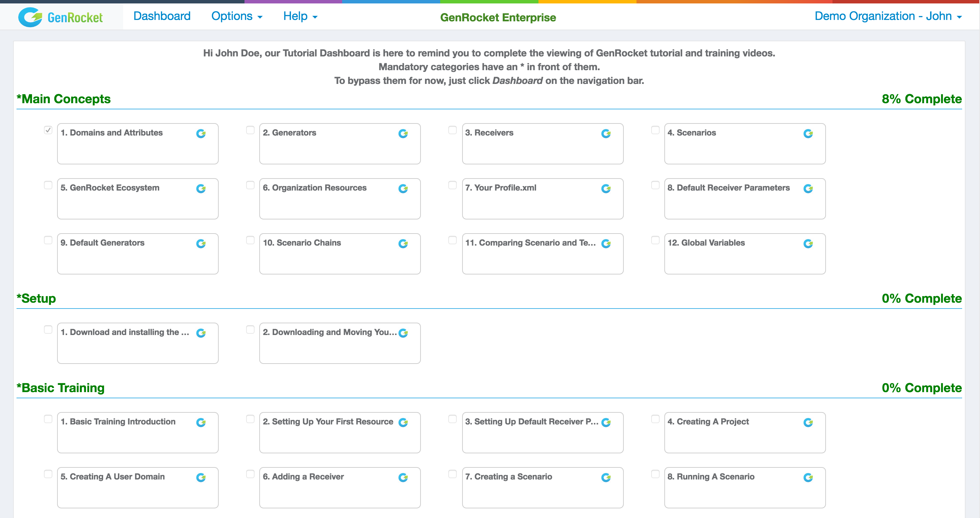
Task: Open the Scenario Chains tutorial card
Action: (340, 253)
